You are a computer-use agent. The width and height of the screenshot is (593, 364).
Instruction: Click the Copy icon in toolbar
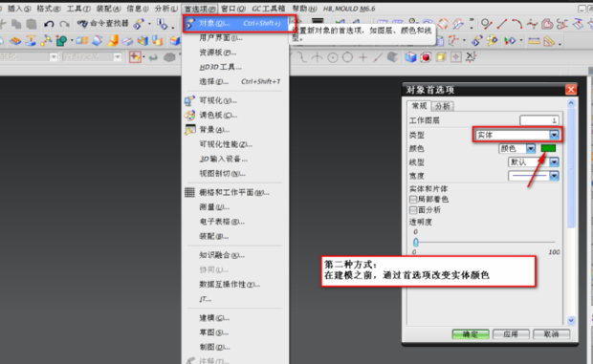16,24
